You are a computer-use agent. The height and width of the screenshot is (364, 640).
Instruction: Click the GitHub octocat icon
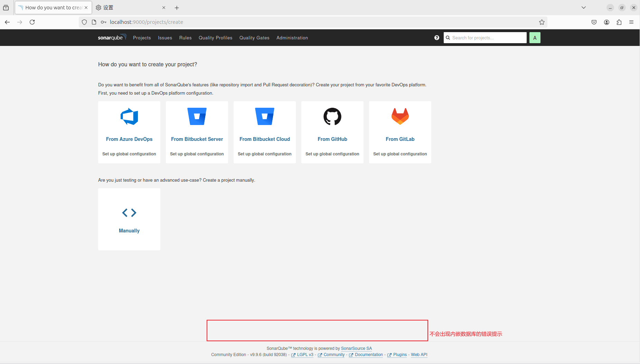tap(332, 116)
